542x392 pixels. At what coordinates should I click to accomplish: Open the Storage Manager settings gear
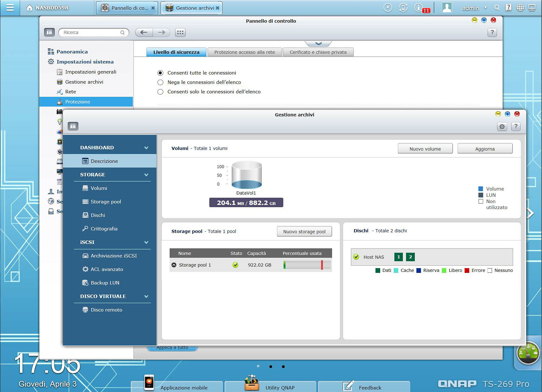(502, 127)
